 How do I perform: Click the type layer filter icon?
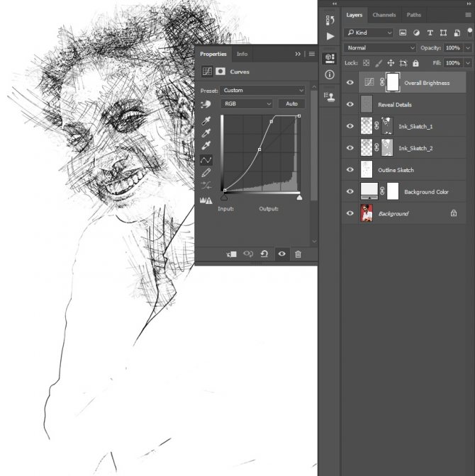click(x=429, y=33)
